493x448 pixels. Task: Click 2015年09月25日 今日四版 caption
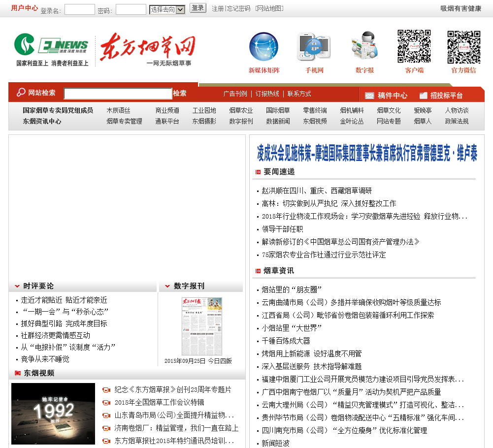click(x=198, y=361)
